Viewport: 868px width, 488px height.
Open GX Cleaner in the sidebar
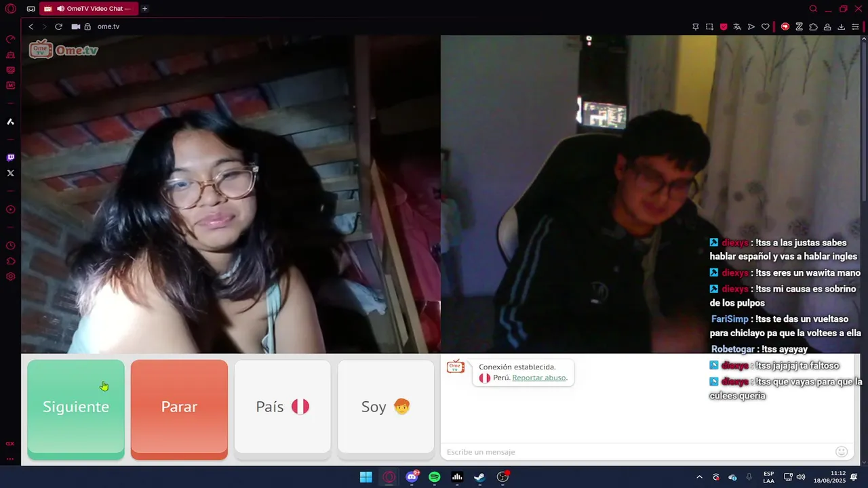coord(10,55)
